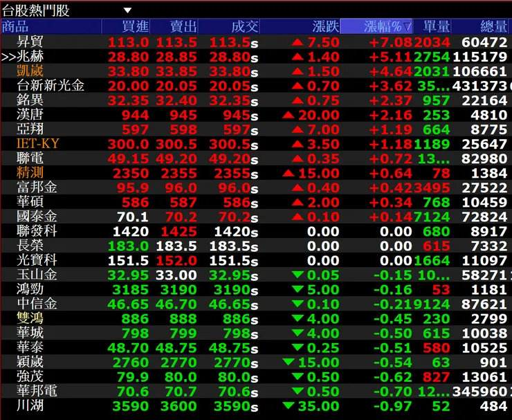Select the 華邦電 stock row name
Image resolution: width=512 pixels, height=420 pixels.
coord(37,391)
